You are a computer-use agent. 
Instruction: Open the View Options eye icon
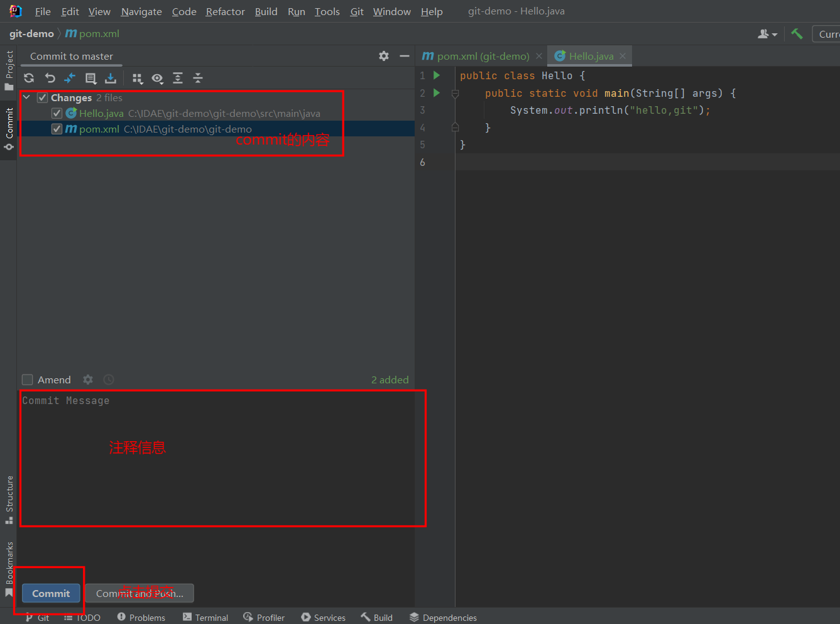pos(158,78)
